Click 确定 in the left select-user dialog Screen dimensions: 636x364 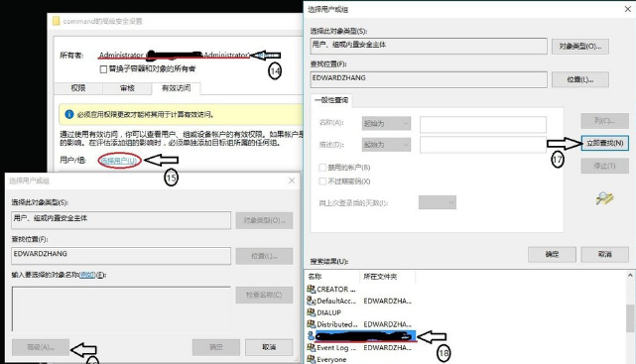point(215,347)
